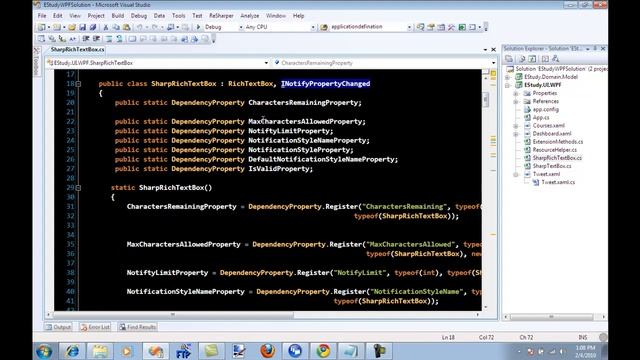This screenshot has height=360, width=640.
Task: Click the Windows Start orb
Action: [x=44, y=351]
